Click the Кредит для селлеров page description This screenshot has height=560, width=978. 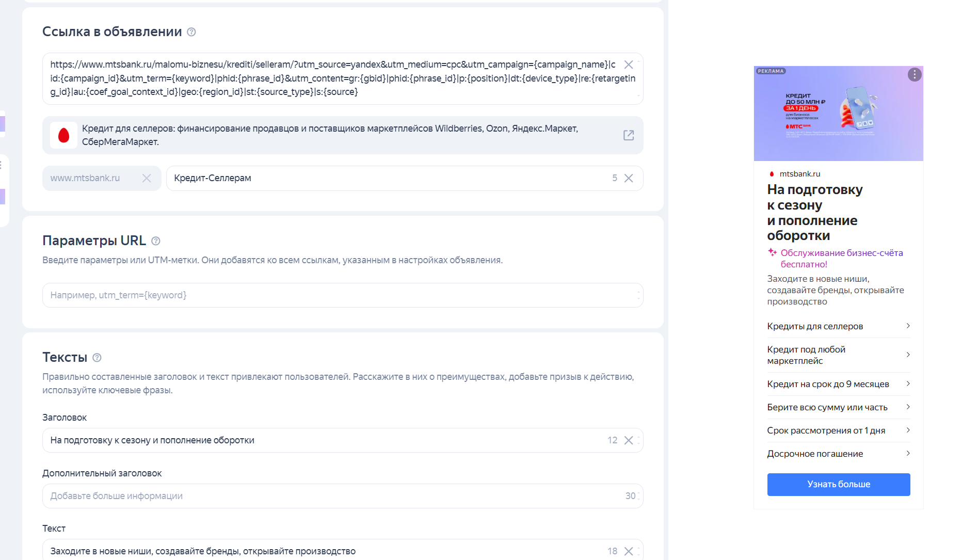tap(330, 135)
